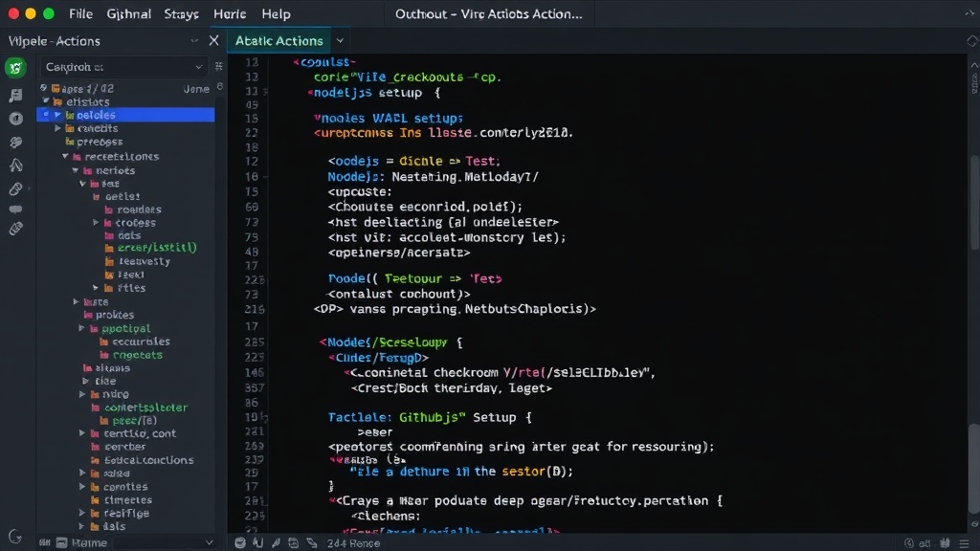Open the document-notes icon below the green icon
The width and height of the screenshot is (980, 551).
(15, 95)
